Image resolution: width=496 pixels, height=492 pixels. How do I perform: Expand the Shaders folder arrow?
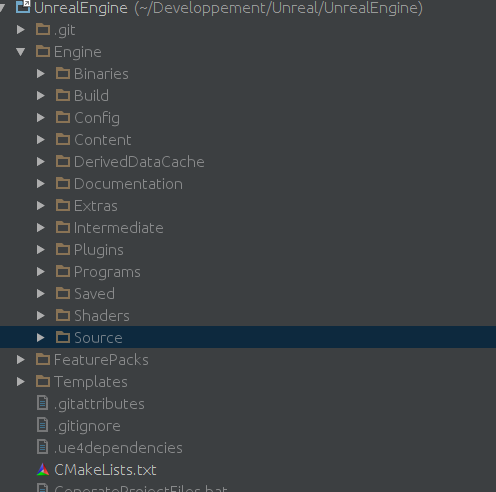coord(41,315)
